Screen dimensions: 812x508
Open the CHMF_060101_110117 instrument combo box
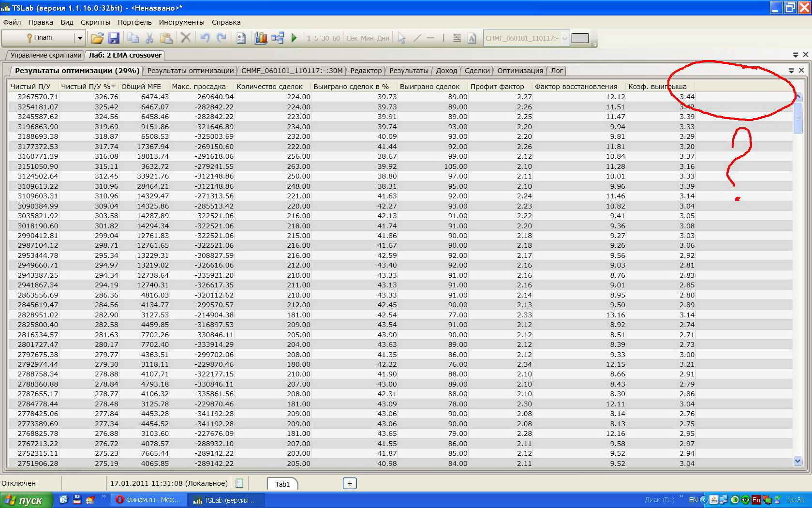pyautogui.click(x=564, y=38)
